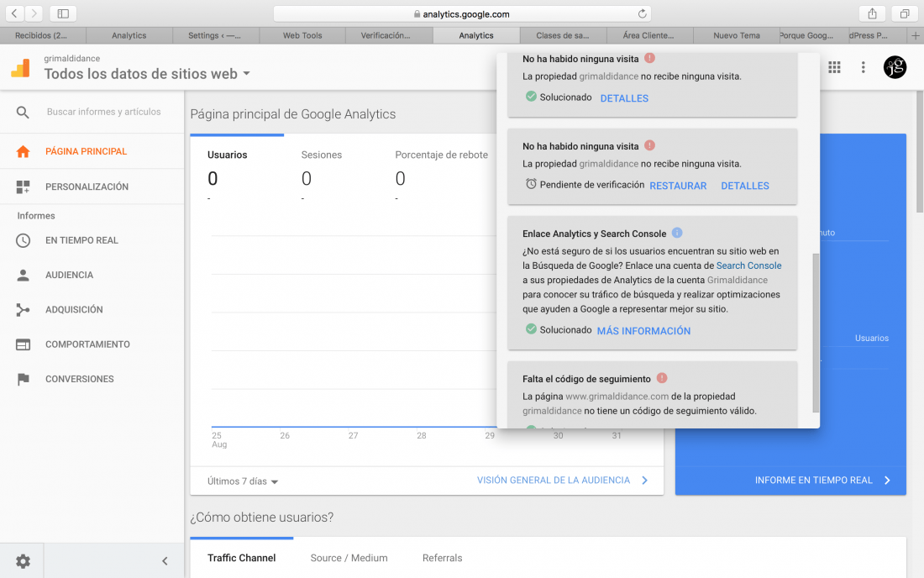Open the Google apps grid icon
The width and height of the screenshot is (924, 578).
coord(834,67)
